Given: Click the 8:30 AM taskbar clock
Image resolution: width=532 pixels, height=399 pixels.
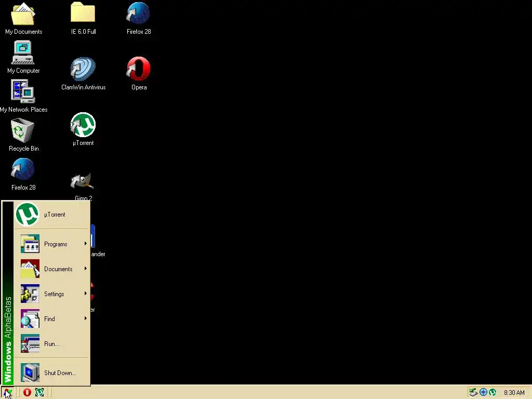Looking at the screenshot, I should (x=514, y=393).
